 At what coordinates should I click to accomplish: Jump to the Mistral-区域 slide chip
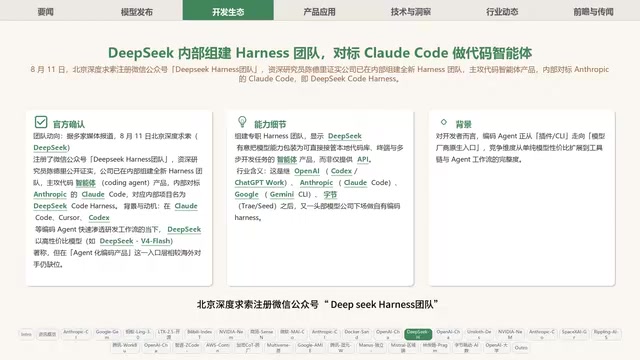[x=403, y=347]
